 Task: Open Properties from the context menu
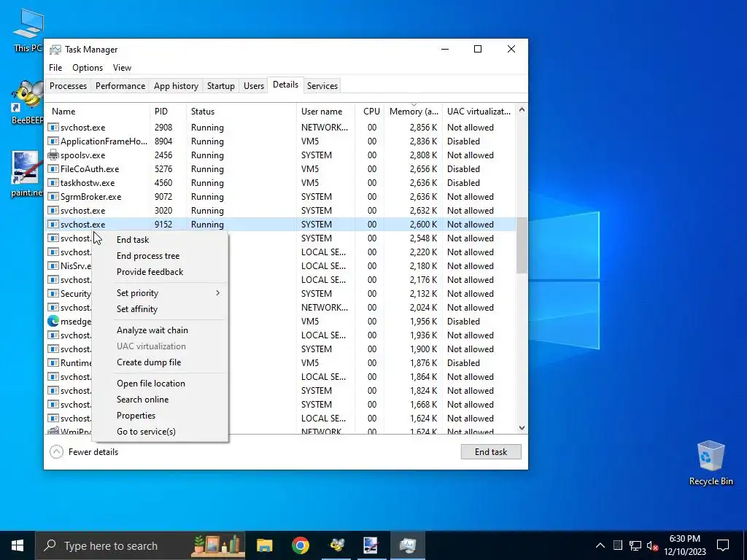pyautogui.click(x=136, y=416)
